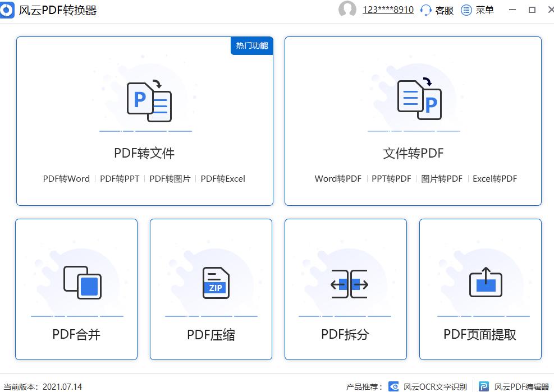Click the 风云PDF转换器 app logo icon
This screenshot has height=392, width=554.
pos(7,10)
